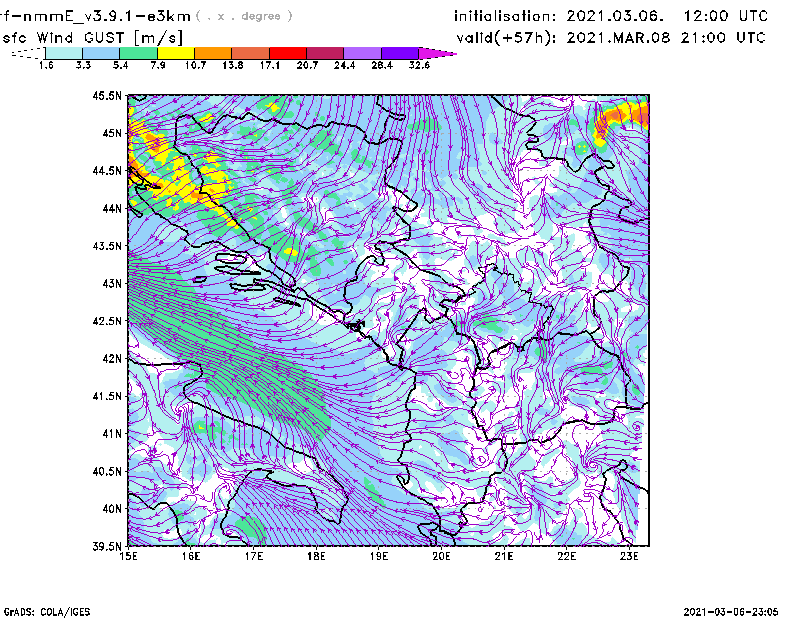Click the '( . x . degree )' grey text
Viewport: 800px width, 618px height.
tap(245, 16)
